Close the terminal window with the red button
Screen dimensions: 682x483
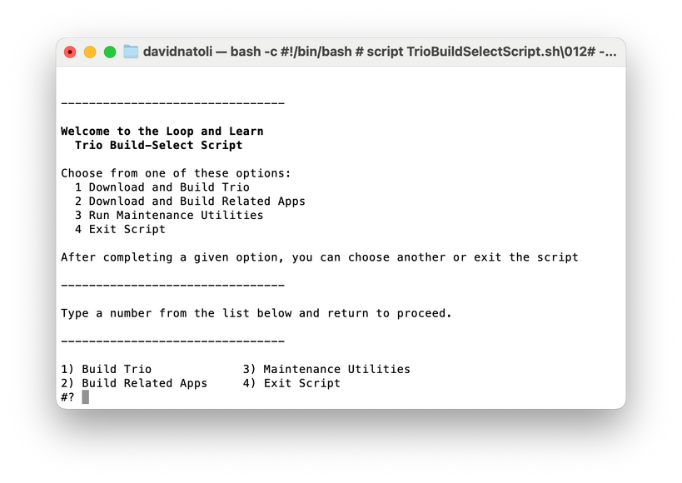[x=70, y=52]
